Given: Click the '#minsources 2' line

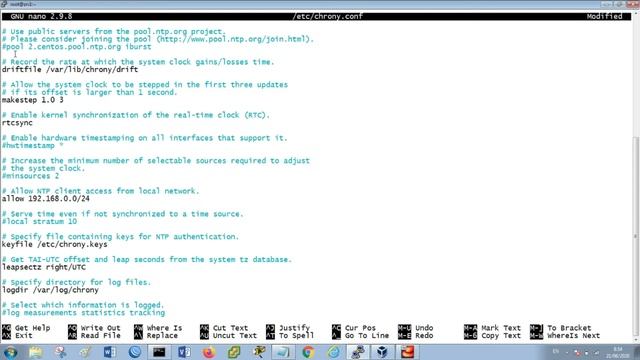Looking at the screenshot, I should click(x=30, y=176).
